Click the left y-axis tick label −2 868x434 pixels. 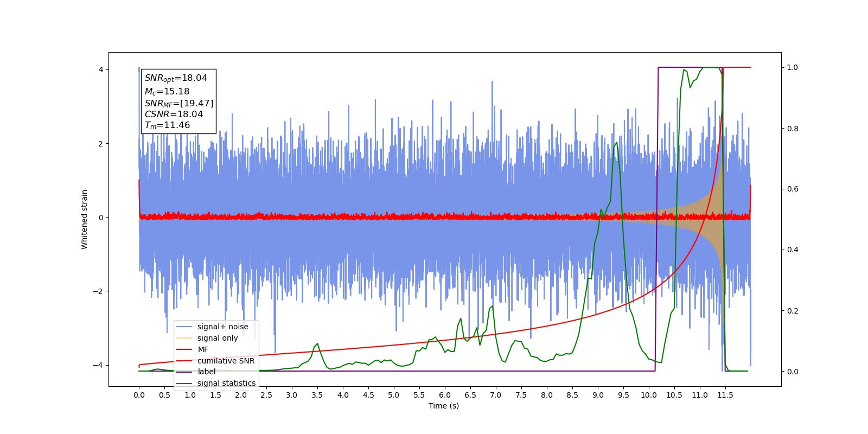(x=98, y=291)
